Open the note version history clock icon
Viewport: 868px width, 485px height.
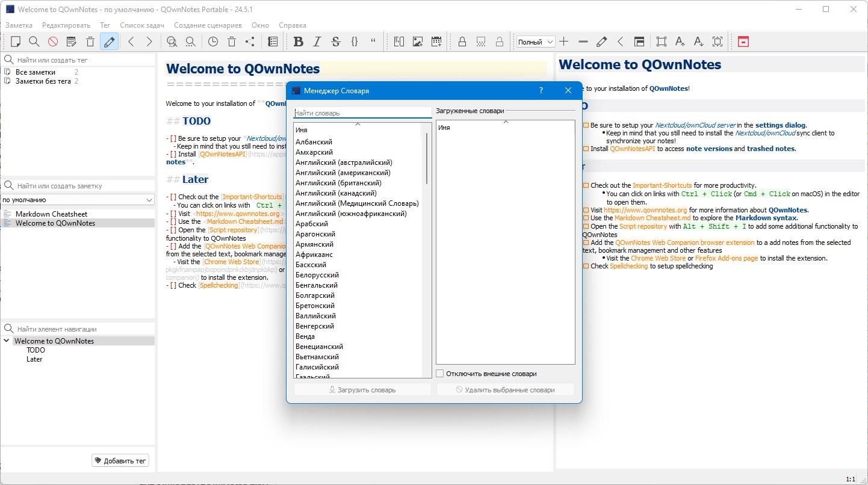click(213, 42)
